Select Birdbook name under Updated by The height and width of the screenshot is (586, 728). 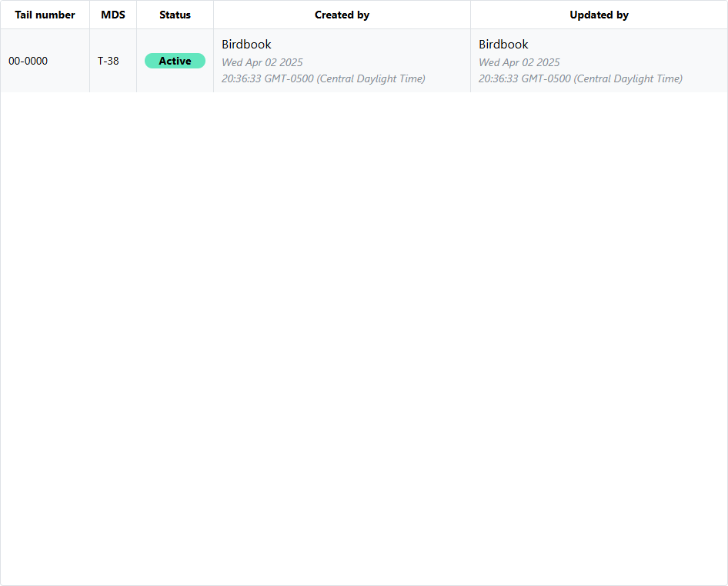(503, 45)
